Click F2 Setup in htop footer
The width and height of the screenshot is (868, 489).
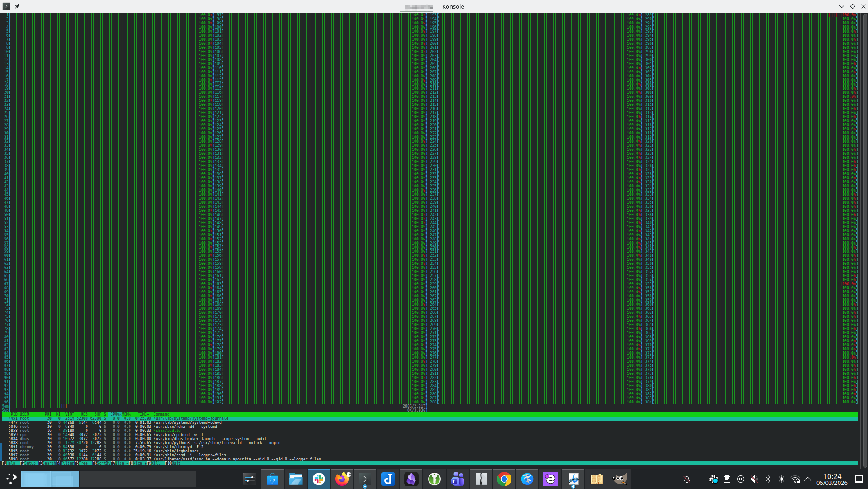pyautogui.click(x=29, y=464)
